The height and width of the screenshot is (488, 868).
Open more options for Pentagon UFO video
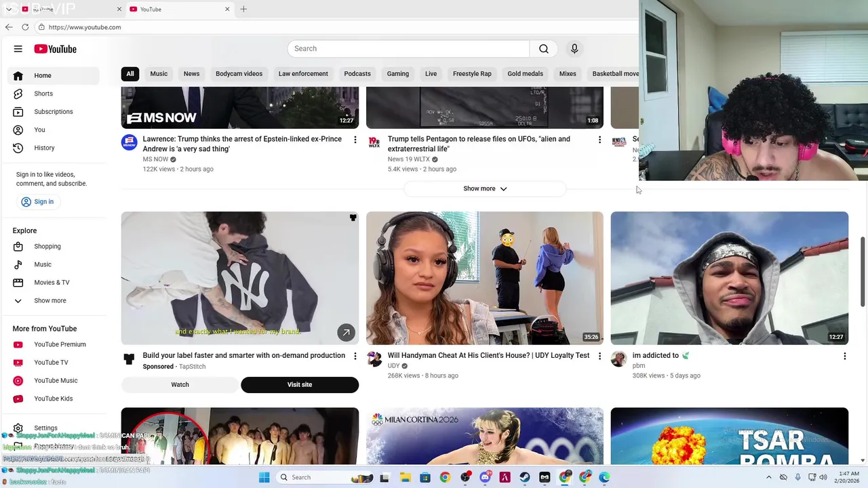pos(599,140)
